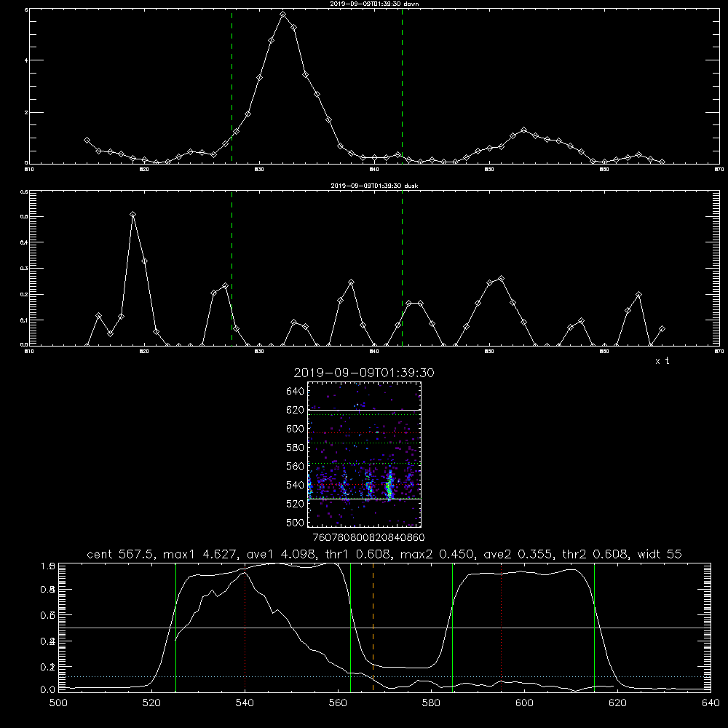The height and width of the screenshot is (728, 728).
Task: Select the highest diamond marker in the dawn plot
Action: [x=282, y=15]
